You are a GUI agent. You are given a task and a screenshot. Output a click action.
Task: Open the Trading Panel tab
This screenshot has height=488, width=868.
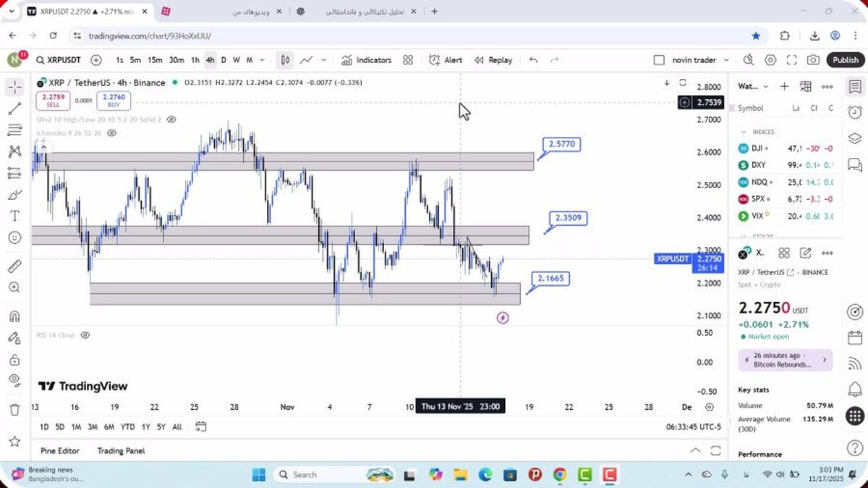(x=121, y=450)
